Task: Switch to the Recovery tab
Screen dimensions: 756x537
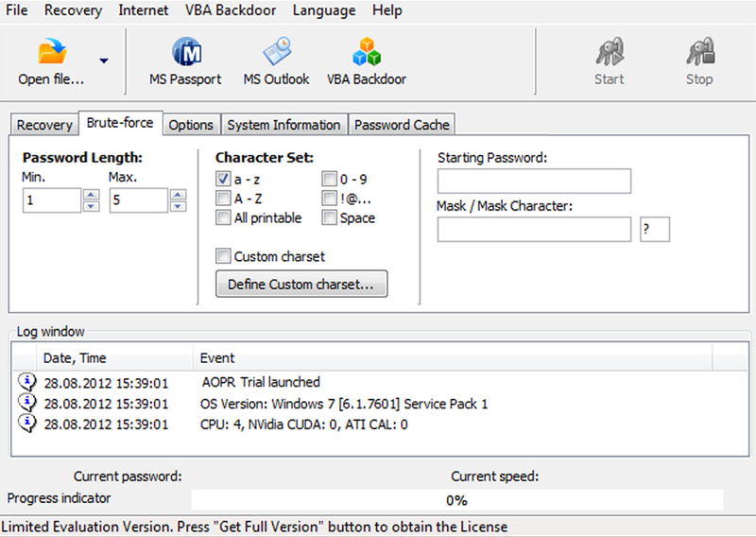Action: (44, 125)
